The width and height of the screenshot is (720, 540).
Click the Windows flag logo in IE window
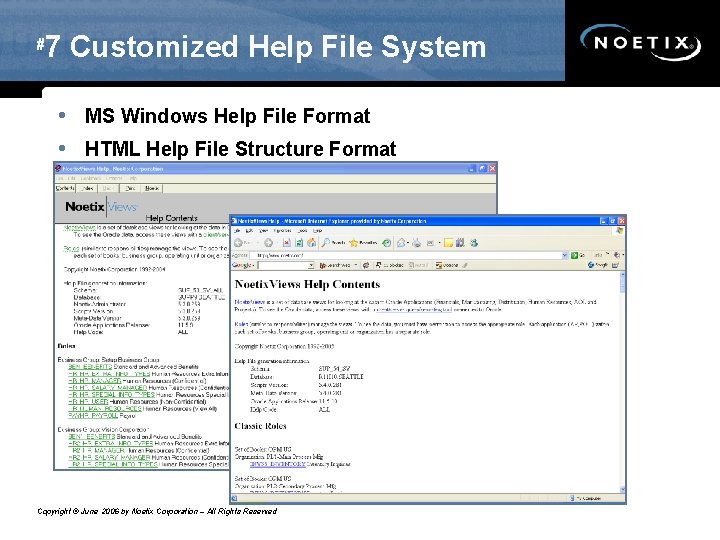(619, 231)
